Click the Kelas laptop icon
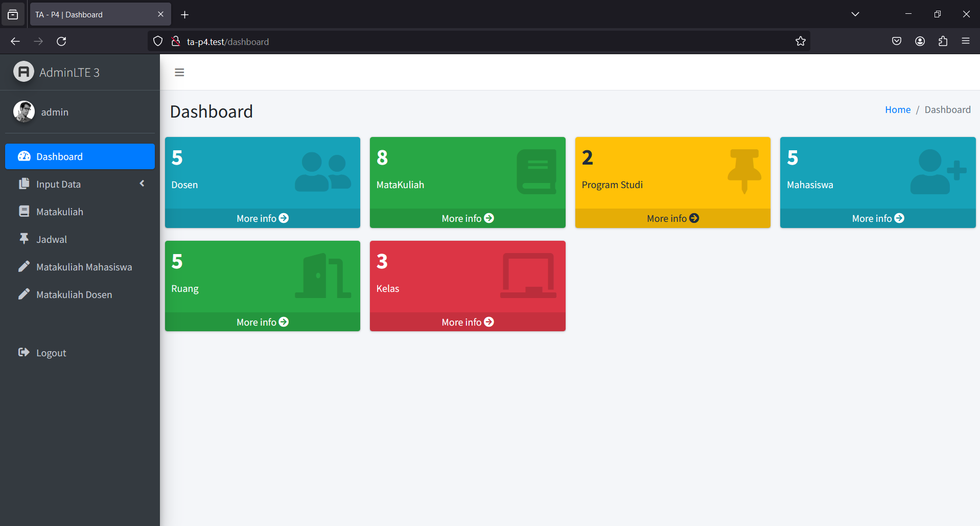Viewport: 980px width, 526px height. [x=528, y=276]
